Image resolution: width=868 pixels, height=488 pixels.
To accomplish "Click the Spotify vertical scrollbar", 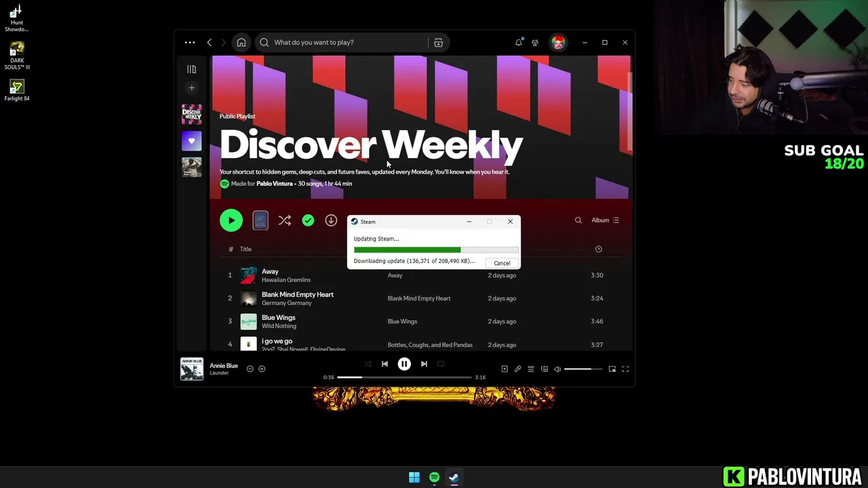I will coord(631,110).
